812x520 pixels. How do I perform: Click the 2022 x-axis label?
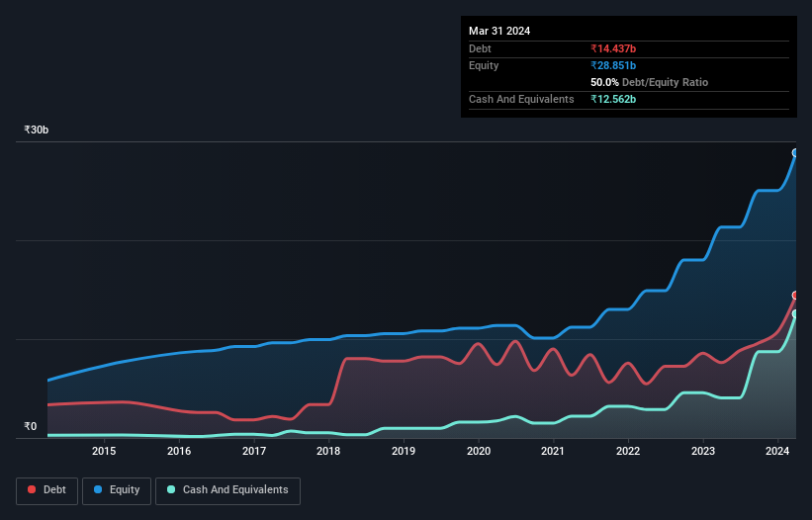[x=628, y=451]
